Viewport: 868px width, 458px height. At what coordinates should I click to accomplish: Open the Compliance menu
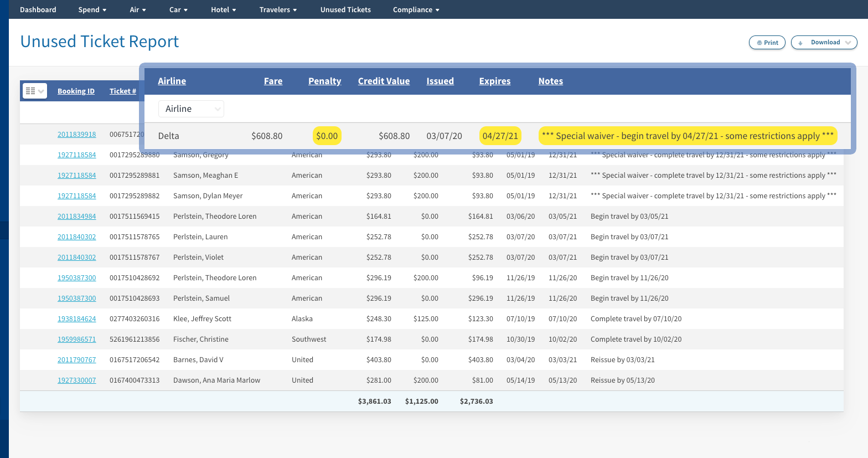[416, 10]
